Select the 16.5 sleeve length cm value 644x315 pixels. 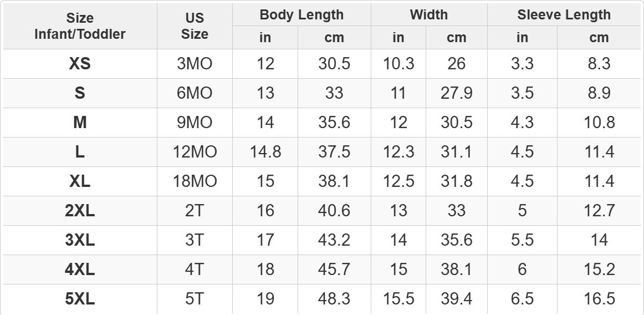599,299
